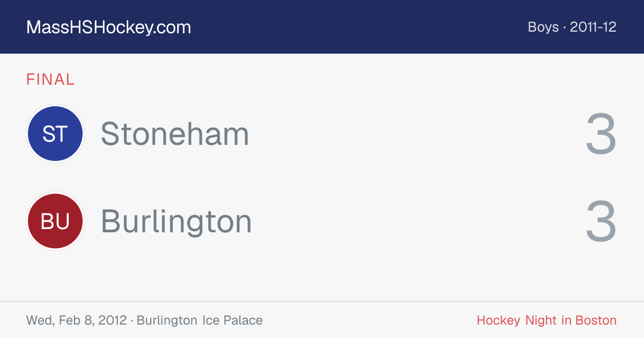Screen dimensions: 644x338
Task: Click the Boys division label in header
Action: pos(543,27)
